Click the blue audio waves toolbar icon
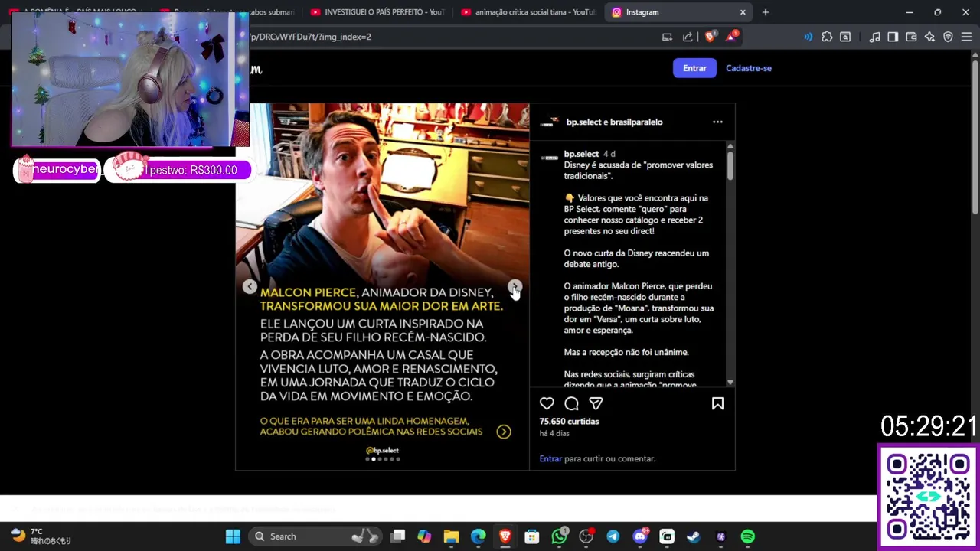Image resolution: width=980 pixels, height=551 pixels. [x=808, y=37]
